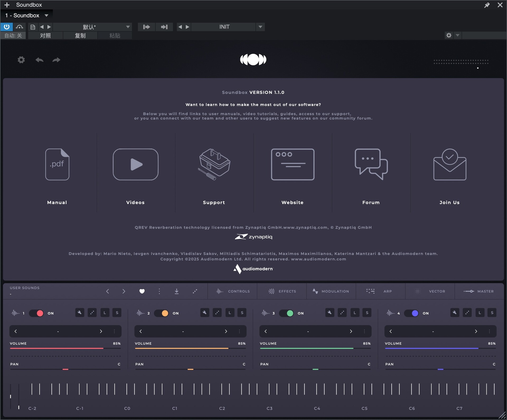Open preset three-dot options menu
This screenshot has height=420, width=507.
(159, 291)
